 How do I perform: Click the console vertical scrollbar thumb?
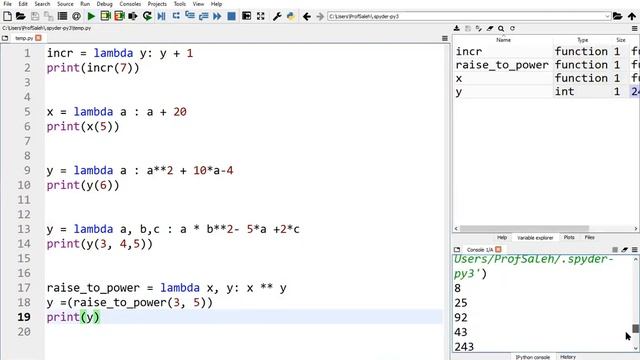(x=636, y=328)
